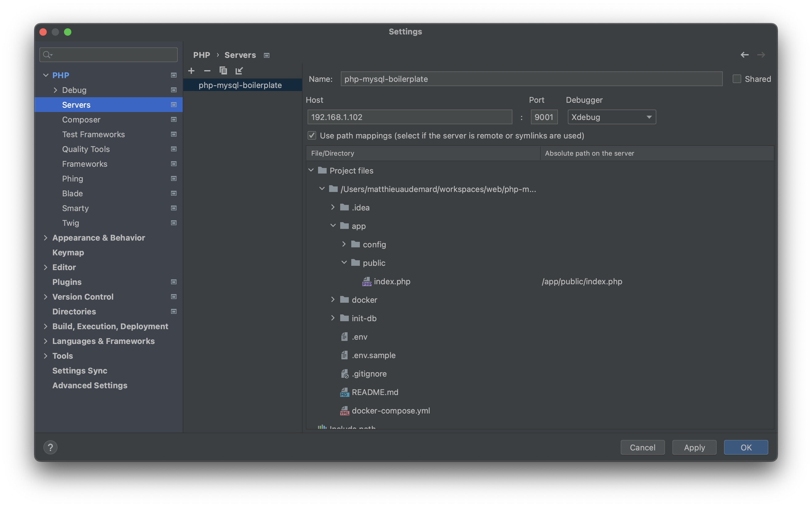Import server from deployment configuration
The height and width of the screenshot is (507, 812).
(x=239, y=71)
